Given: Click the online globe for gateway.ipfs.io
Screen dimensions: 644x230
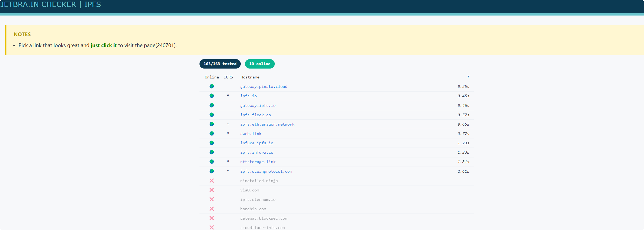Looking at the screenshot, I should [212, 105].
